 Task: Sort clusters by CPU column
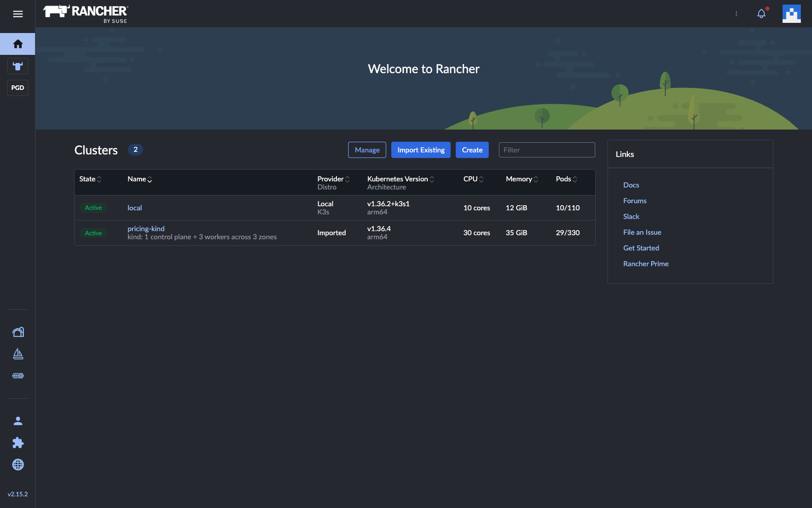pos(473,179)
